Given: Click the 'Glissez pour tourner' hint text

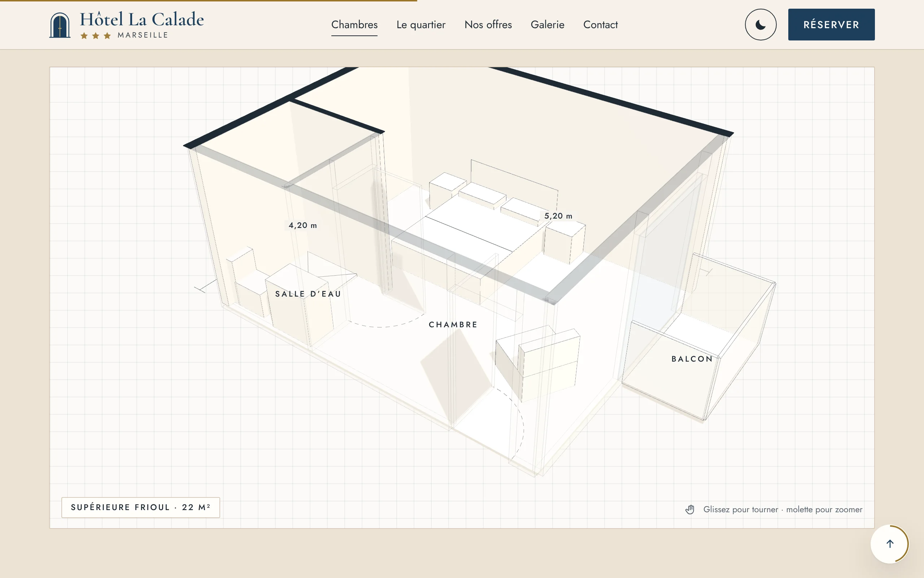Looking at the screenshot, I should point(783,510).
